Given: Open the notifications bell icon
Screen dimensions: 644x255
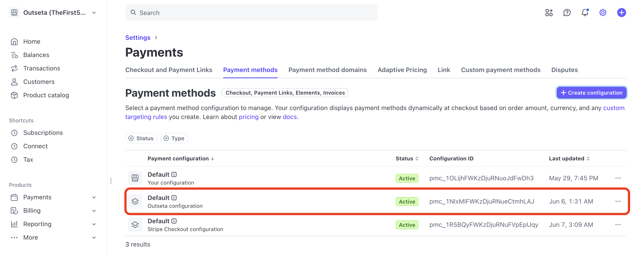Looking at the screenshot, I should click(585, 13).
